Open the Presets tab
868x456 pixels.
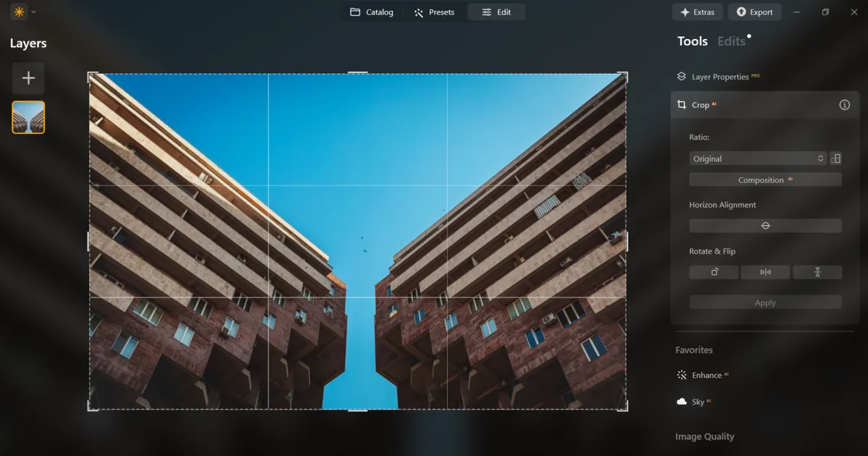coord(435,12)
